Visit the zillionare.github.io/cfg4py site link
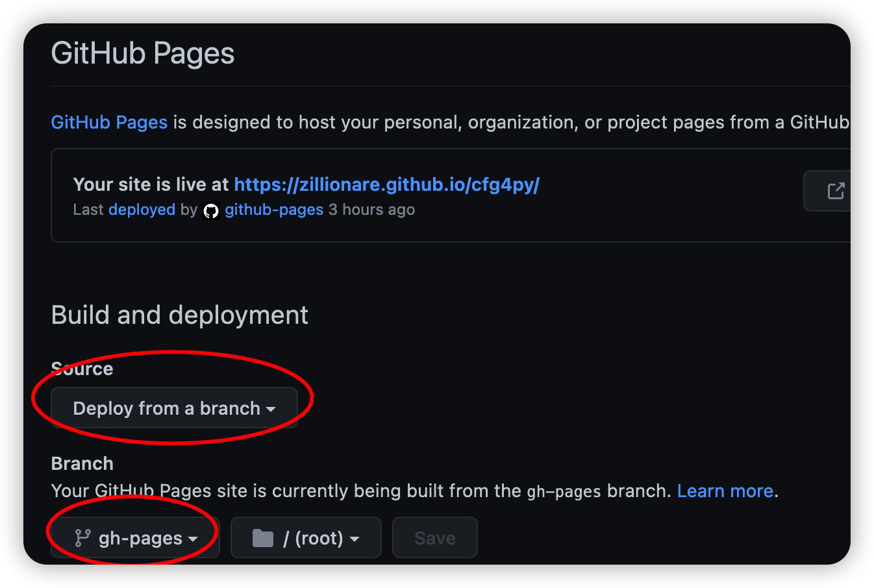The height and width of the screenshot is (588, 874). click(387, 184)
